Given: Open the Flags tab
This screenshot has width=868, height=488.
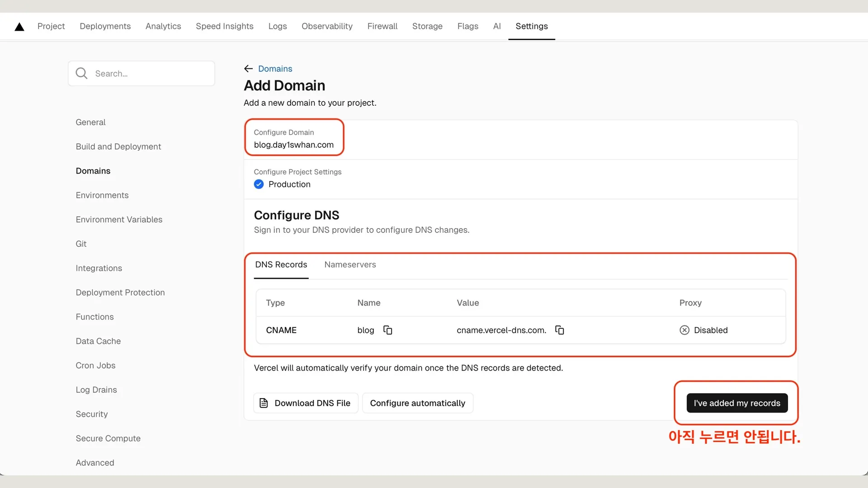Looking at the screenshot, I should (468, 26).
